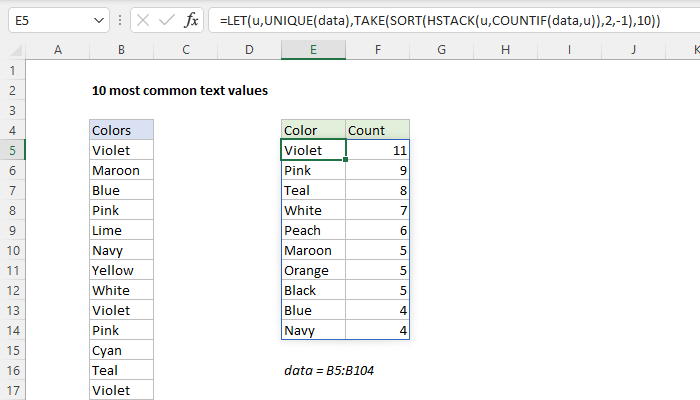Select the cell containing Peach
Image resolution: width=700 pixels, height=400 pixels.
tap(313, 230)
